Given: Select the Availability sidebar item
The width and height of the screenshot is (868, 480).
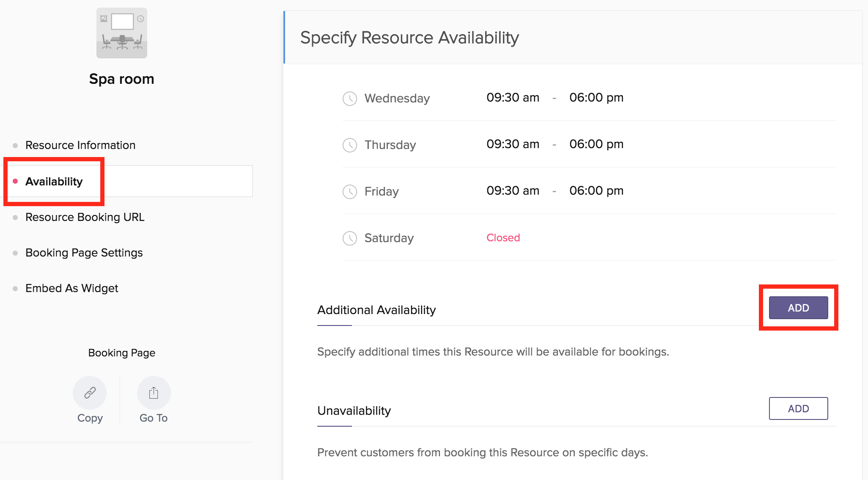Looking at the screenshot, I should [54, 182].
